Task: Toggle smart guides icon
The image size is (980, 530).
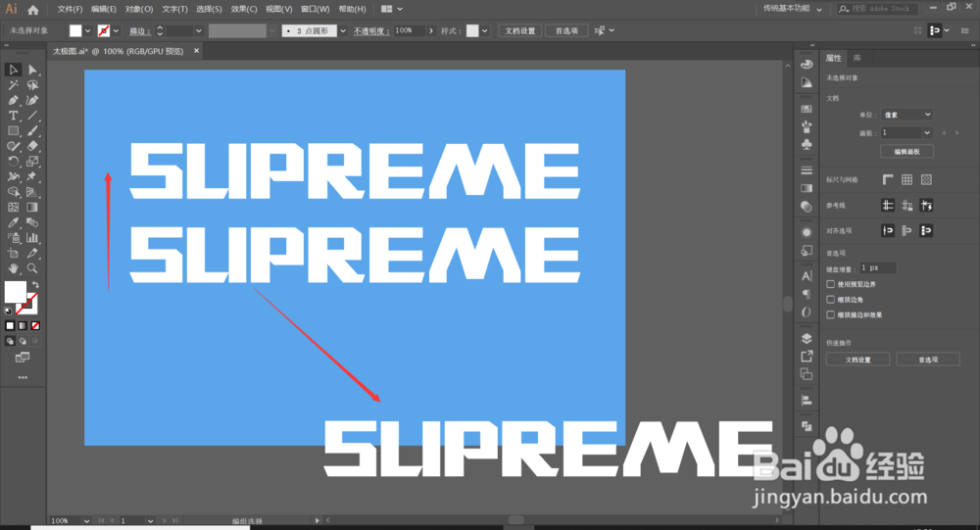Action: pyautogui.click(x=926, y=205)
